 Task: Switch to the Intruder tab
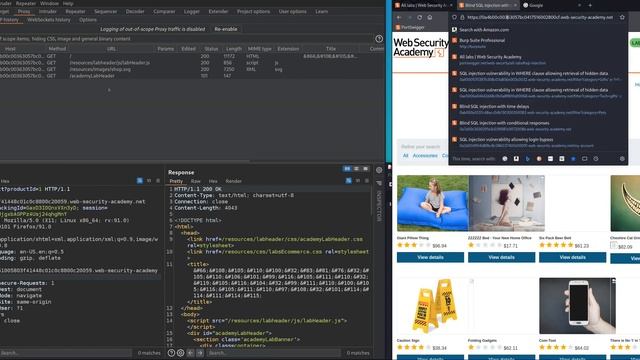[48, 11]
